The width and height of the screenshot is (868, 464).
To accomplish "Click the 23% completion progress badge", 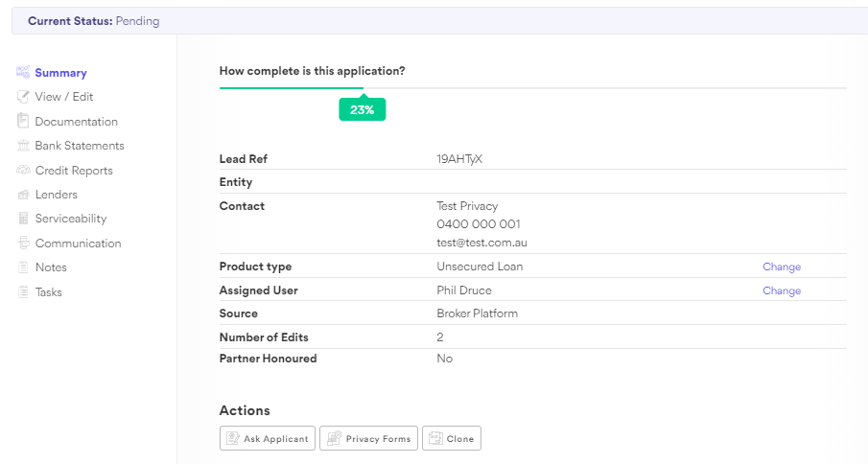I will point(362,109).
